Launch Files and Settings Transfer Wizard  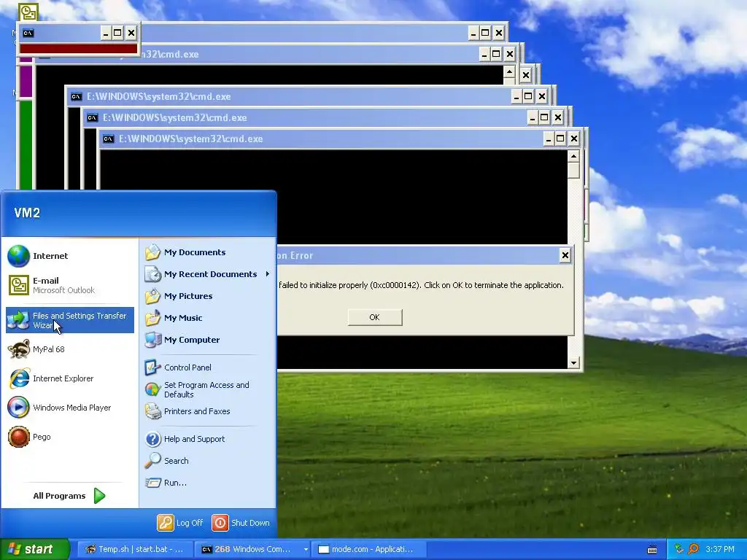[69, 320]
